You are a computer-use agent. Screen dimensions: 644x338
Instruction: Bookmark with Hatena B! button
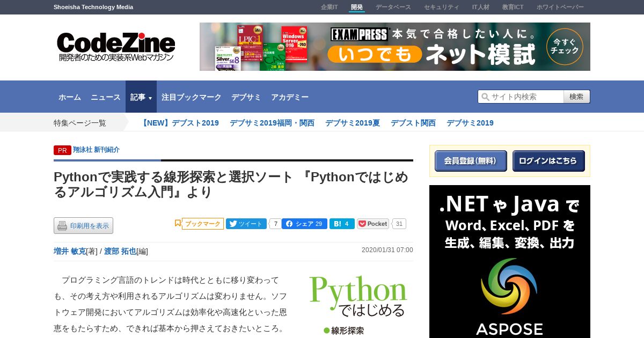coord(342,224)
